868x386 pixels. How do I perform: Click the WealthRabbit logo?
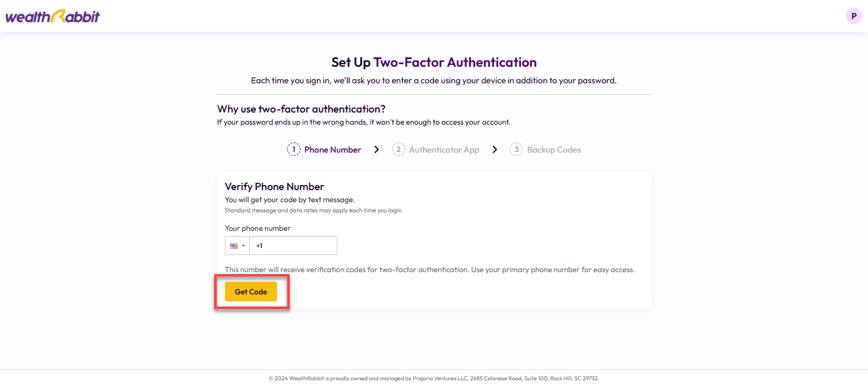(x=52, y=16)
